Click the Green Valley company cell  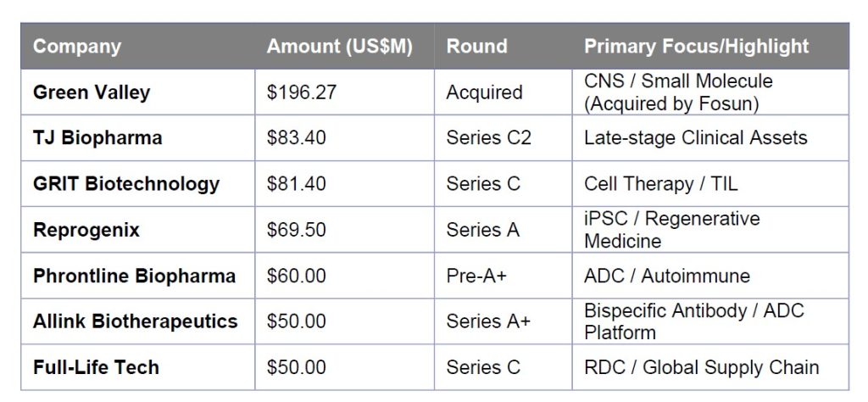click(x=92, y=92)
